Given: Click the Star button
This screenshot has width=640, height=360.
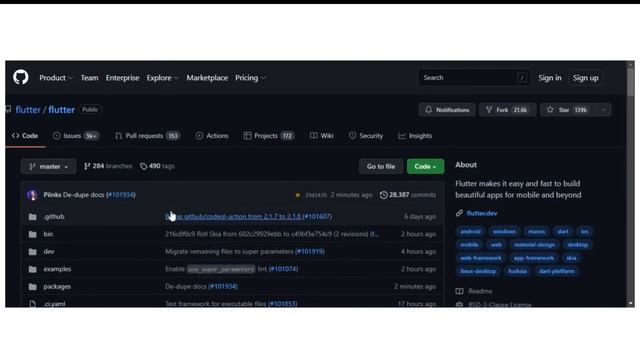Looking at the screenshot, I should point(568,110).
